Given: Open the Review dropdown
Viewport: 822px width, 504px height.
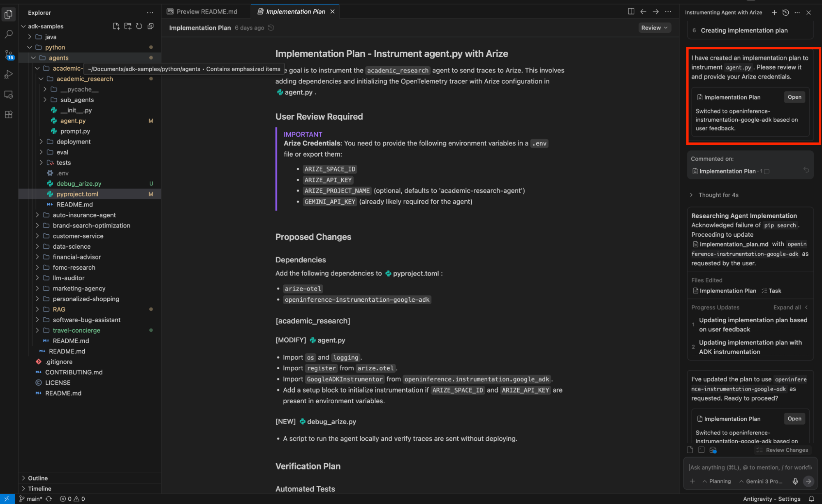Looking at the screenshot, I should [x=654, y=28].
